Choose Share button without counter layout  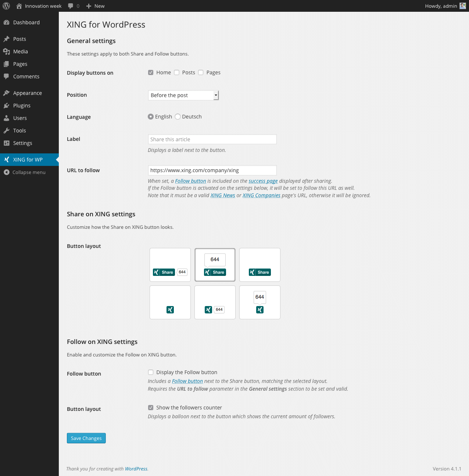point(260,265)
